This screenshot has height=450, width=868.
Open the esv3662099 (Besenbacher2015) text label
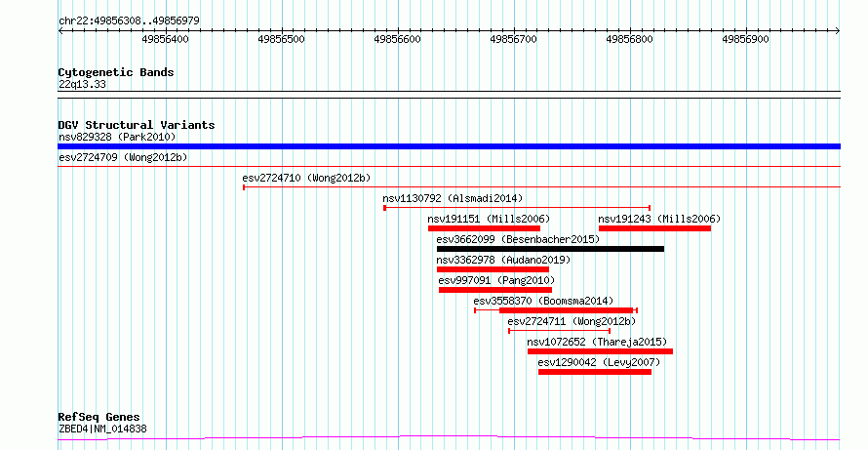518,239
